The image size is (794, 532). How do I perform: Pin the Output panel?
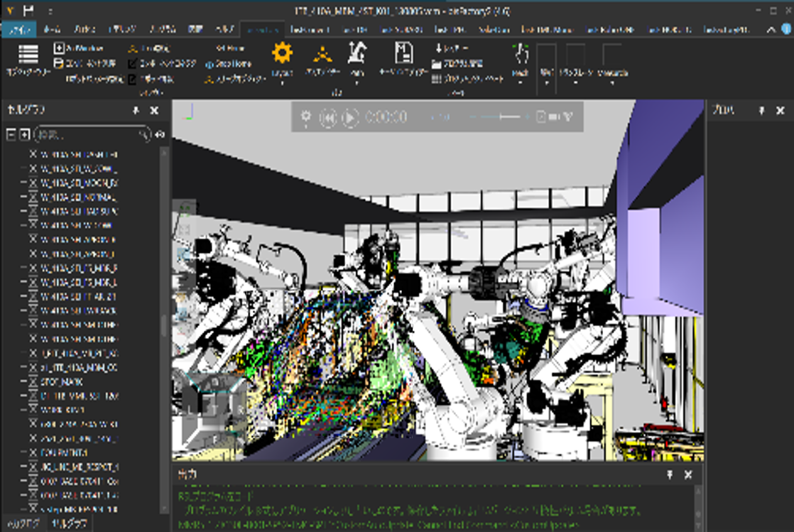pos(669,474)
